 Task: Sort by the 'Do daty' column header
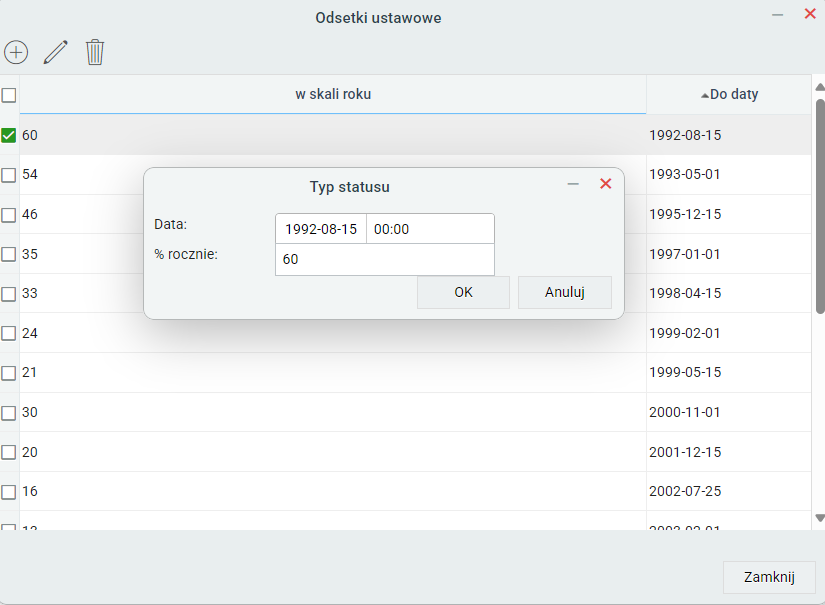(729, 94)
